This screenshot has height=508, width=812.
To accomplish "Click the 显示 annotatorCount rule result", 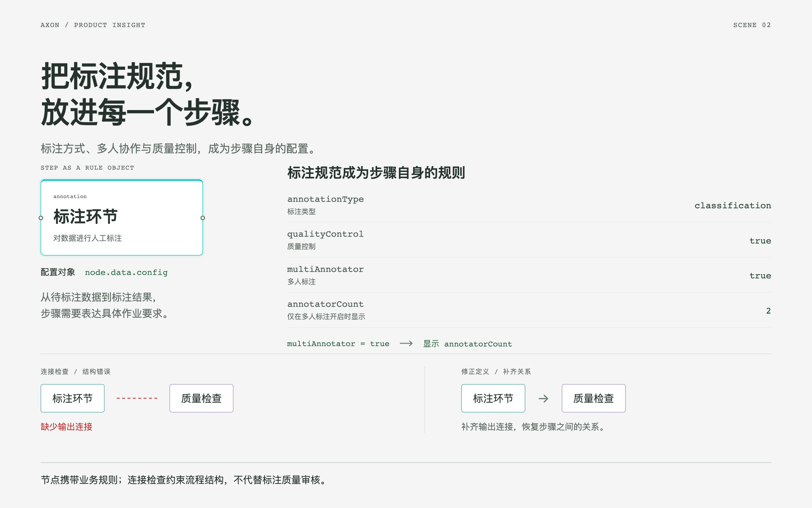I will (x=468, y=344).
